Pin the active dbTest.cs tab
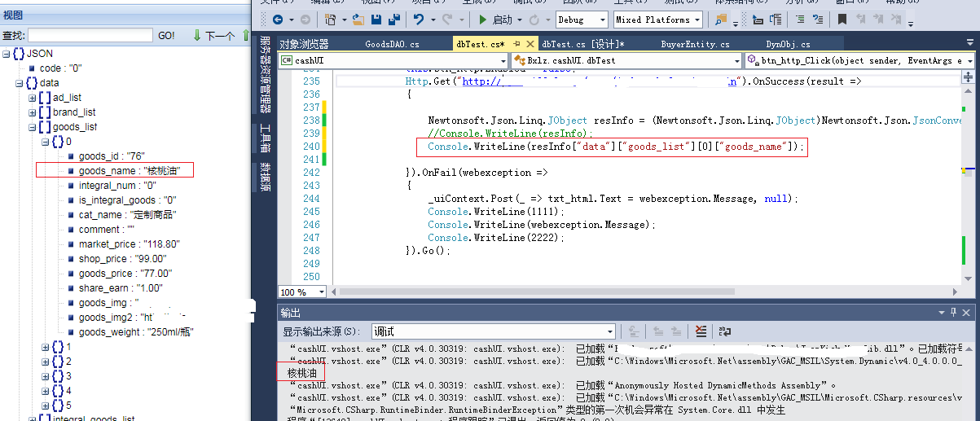The height and width of the screenshot is (421, 980). point(516,44)
